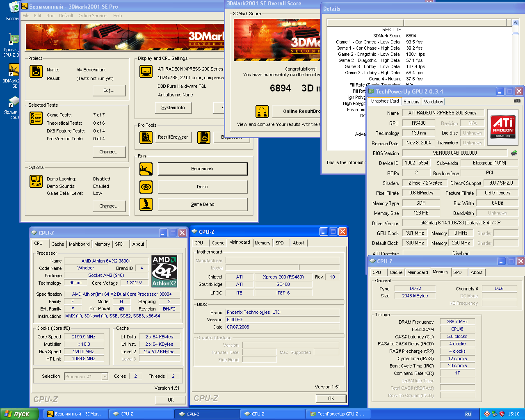Click OK in the CPU-Z processor window
Image resolution: width=525 pixels, height=420 pixels.
(x=171, y=399)
